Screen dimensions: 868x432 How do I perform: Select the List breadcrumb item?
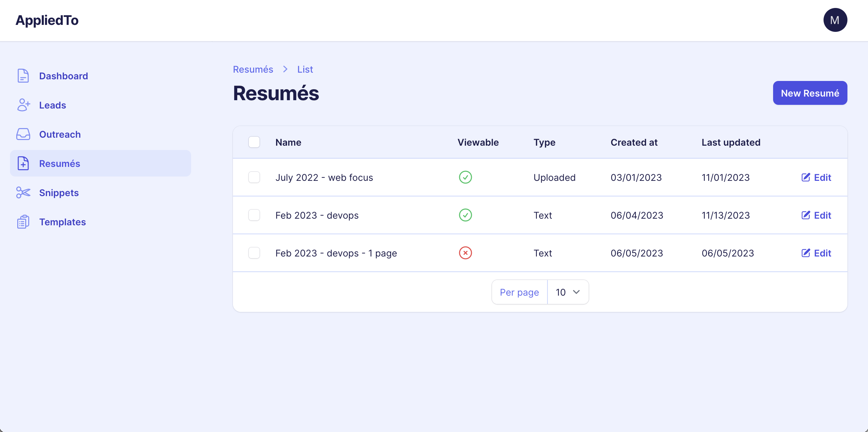305,69
